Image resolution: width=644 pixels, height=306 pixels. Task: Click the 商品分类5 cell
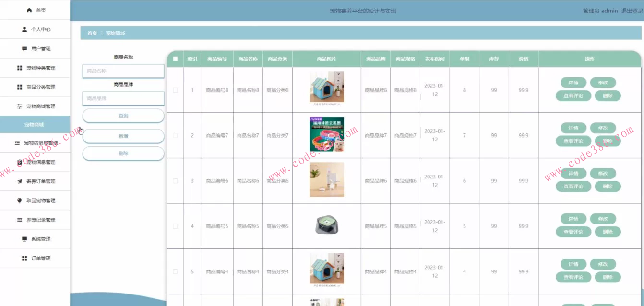click(x=277, y=226)
